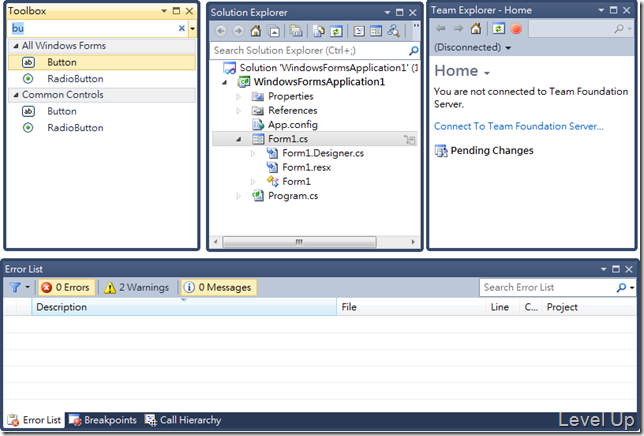Viewport: 644px width, 436px height.
Task: Click the red Stop circle in Team Explorer
Action: [516, 28]
